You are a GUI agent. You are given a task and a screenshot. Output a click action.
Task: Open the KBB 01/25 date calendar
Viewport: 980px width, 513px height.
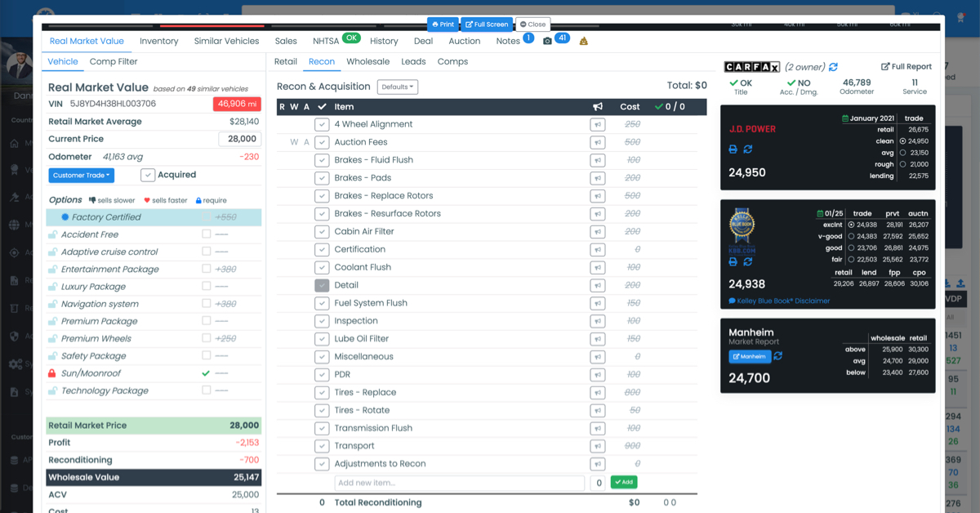tap(820, 214)
